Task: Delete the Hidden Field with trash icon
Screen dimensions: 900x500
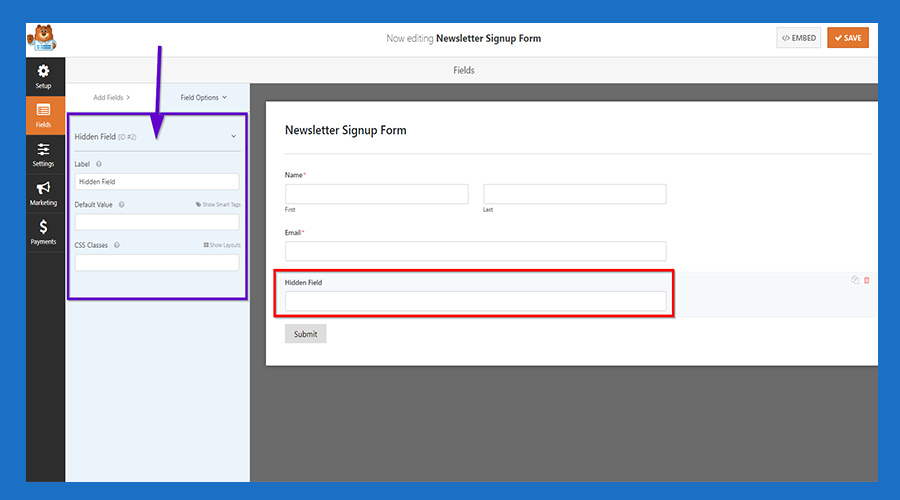Action: pos(866,280)
